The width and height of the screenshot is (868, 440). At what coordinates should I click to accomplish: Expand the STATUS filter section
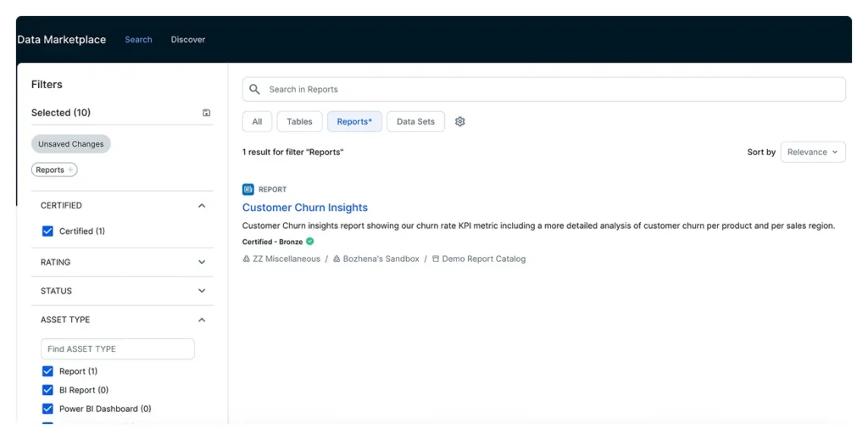202,291
